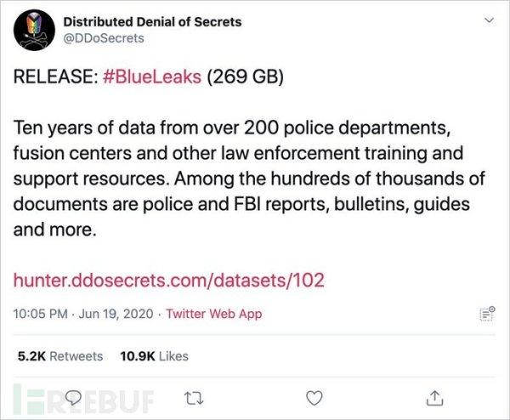The image size is (510, 420).
Task: Click the reply speech bubble icon
Action: point(73,398)
